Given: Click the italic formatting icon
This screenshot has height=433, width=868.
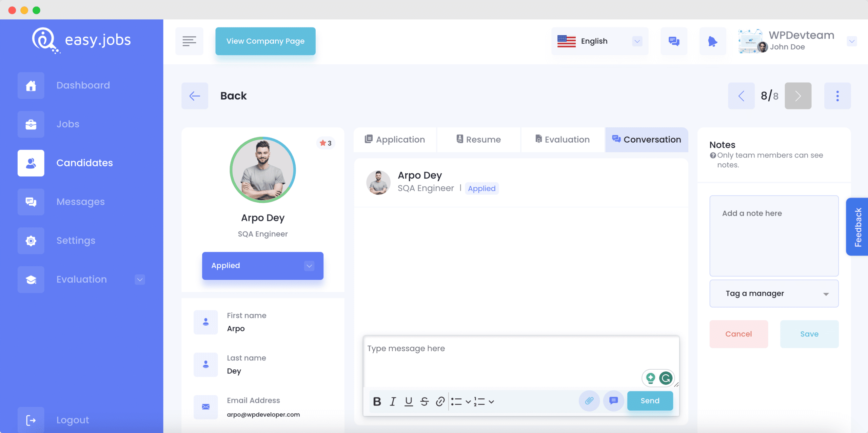Looking at the screenshot, I should pos(392,401).
